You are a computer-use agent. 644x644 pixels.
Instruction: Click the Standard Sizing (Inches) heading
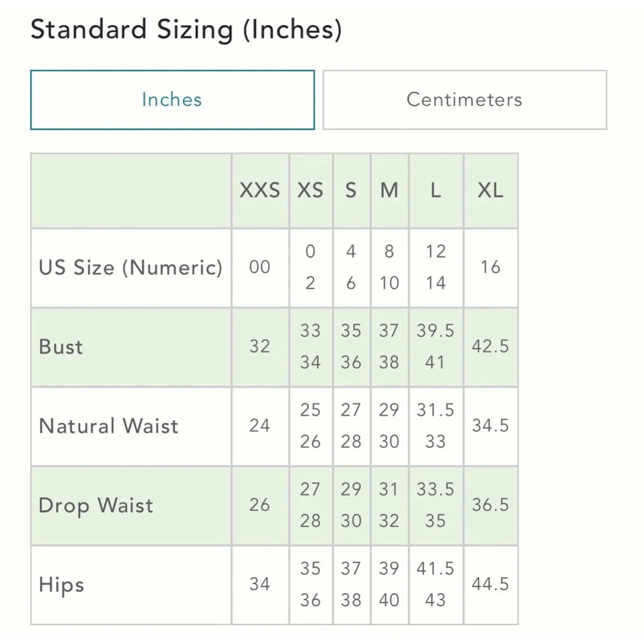(x=186, y=30)
